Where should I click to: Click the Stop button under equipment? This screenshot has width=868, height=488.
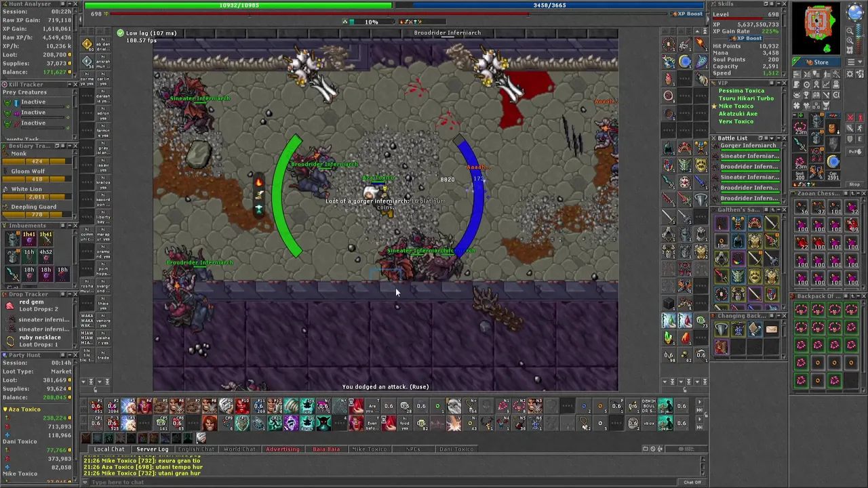pyautogui.click(x=854, y=184)
